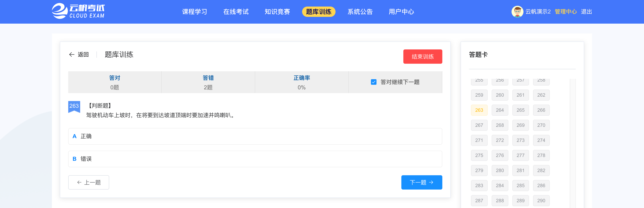Jump to question 282 in answer card
Image resolution: width=644 pixels, height=208 pixels.
[541, 171]
